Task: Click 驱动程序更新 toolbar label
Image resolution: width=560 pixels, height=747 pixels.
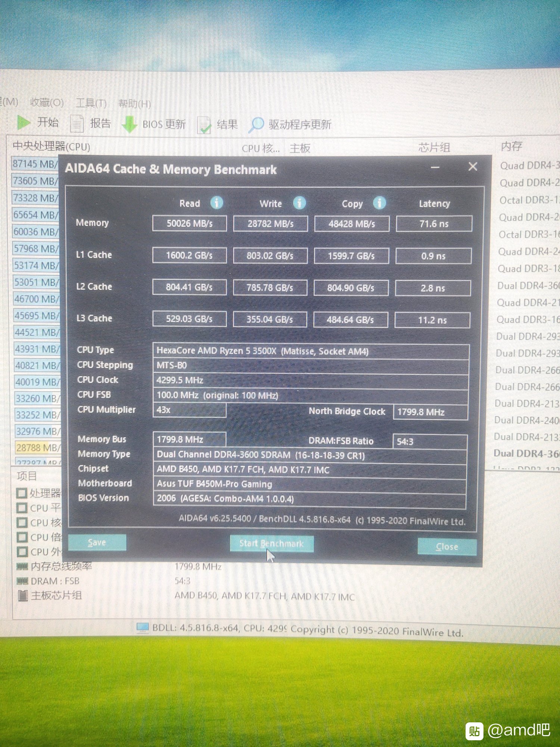Action: click(x=300, y=124)
